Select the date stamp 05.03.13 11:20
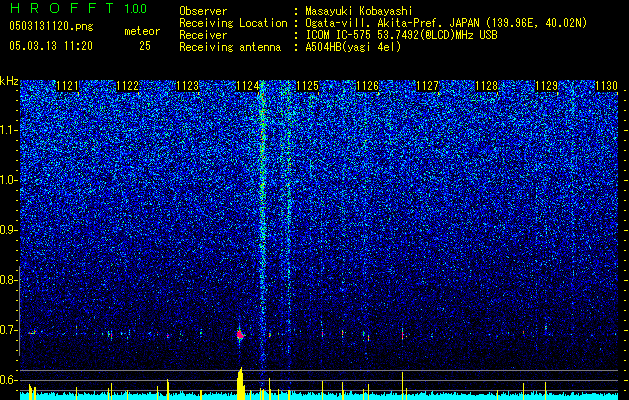The image size is (629, 400). [x=51, y=46]
